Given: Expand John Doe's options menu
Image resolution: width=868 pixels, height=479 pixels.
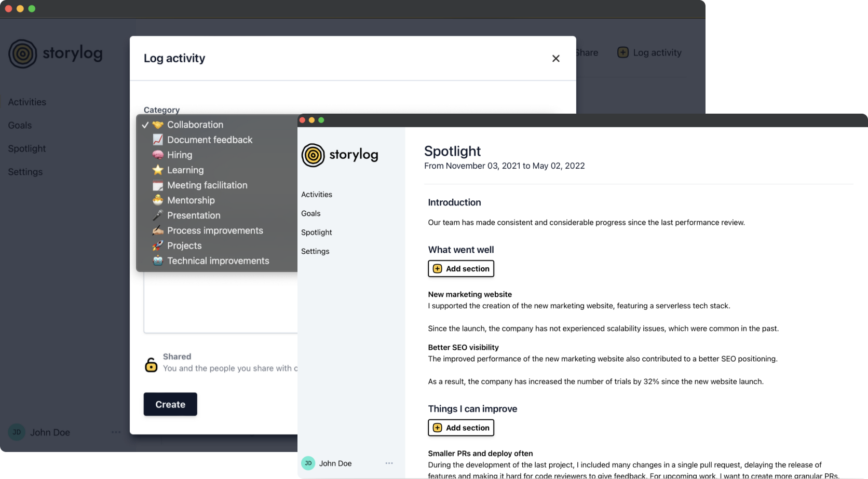Looking at the screenshot, I should (389, 463).
